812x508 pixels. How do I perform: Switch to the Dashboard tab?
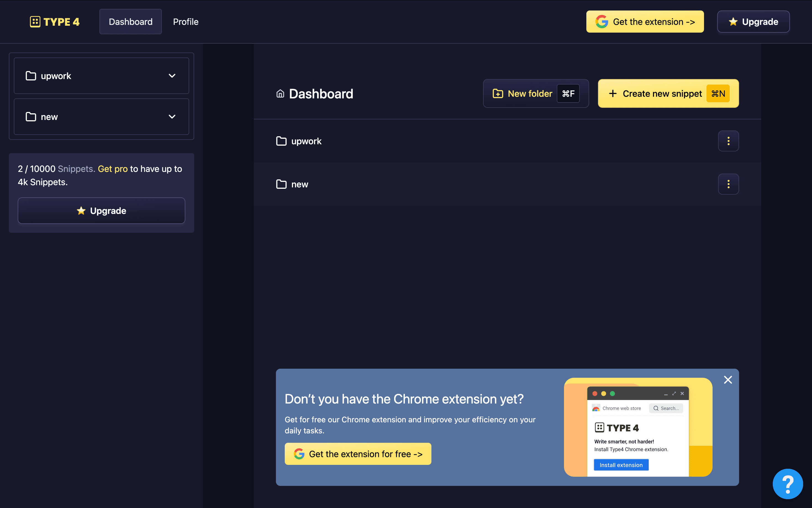point(131,22)
